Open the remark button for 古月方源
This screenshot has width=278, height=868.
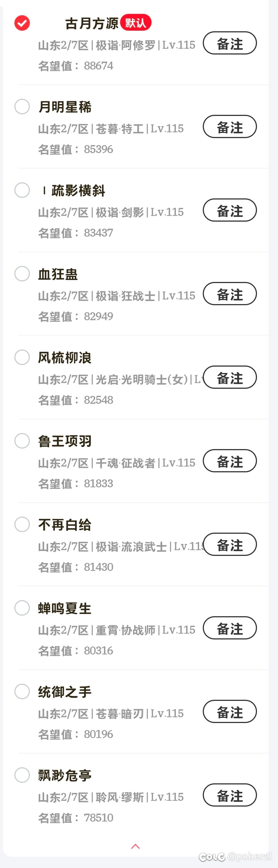[230, 43]
